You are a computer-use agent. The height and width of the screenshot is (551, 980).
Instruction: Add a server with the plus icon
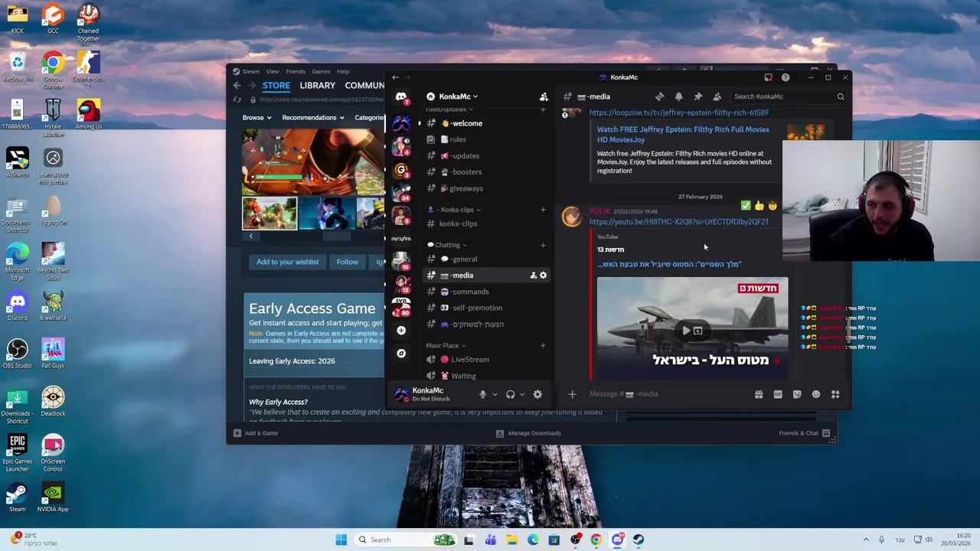pyautogui.click(x=401, y=331)
